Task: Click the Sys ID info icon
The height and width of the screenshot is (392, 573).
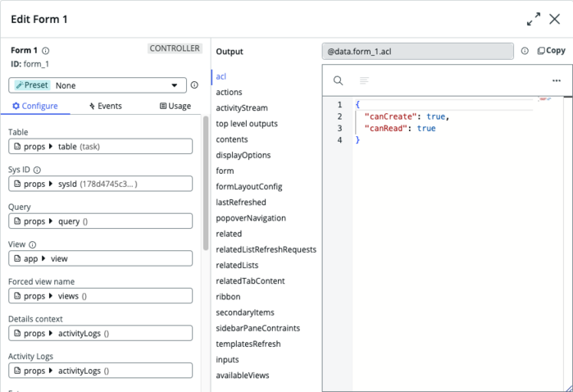Action: (37, 170)
